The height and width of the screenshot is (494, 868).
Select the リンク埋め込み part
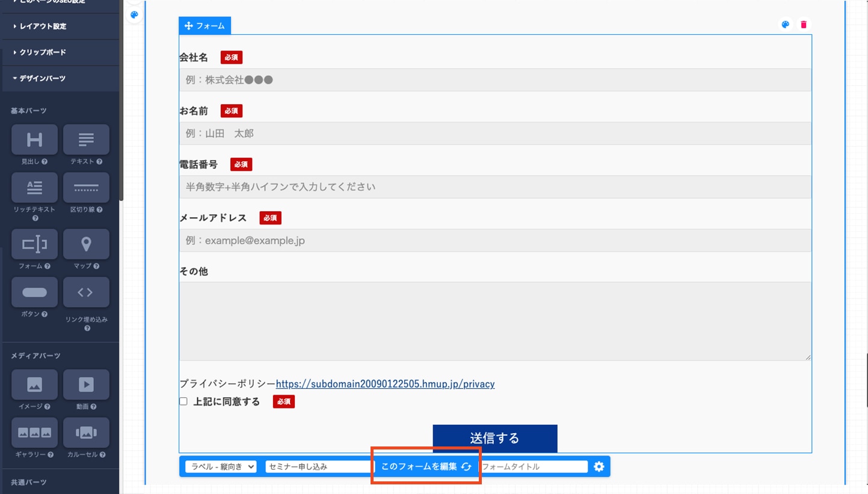[x=86, y=292]
